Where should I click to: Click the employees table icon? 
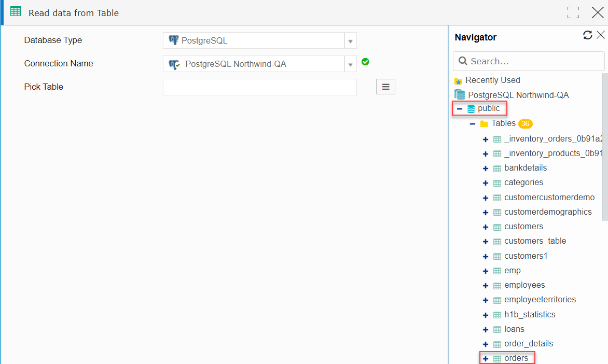(497, 286)
